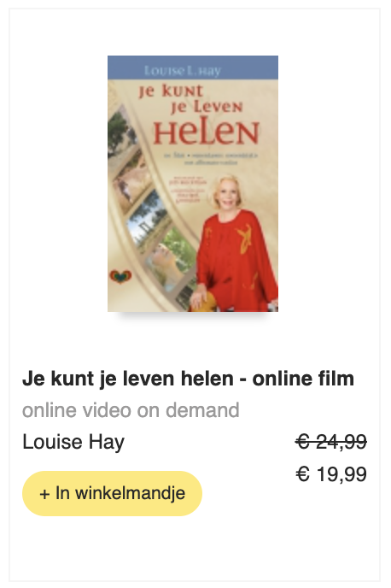
Task: Click the tree photo in the cover film strip
Action: tap(120, 133)
